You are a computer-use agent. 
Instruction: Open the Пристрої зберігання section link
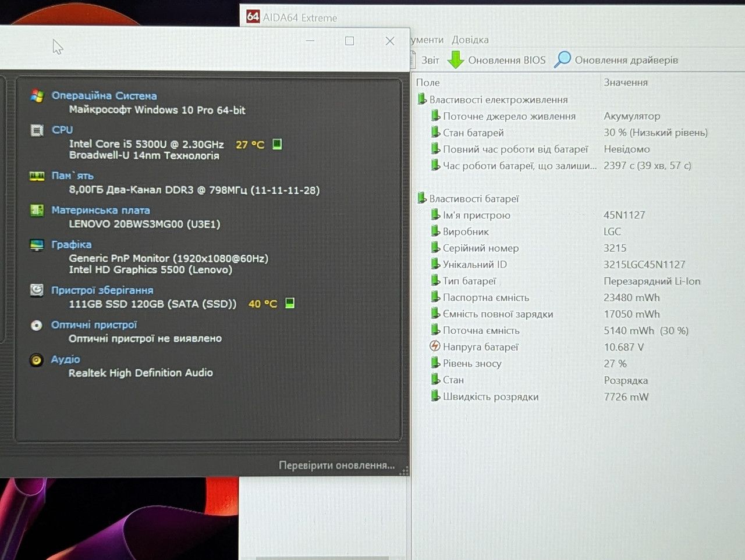pyautogui.click(x=102, y=290)
